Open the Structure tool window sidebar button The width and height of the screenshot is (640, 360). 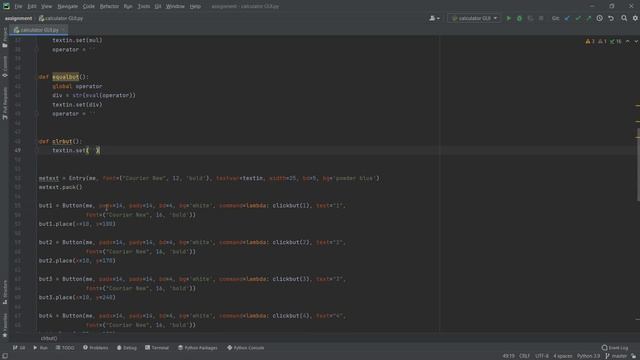coord(5,292)
